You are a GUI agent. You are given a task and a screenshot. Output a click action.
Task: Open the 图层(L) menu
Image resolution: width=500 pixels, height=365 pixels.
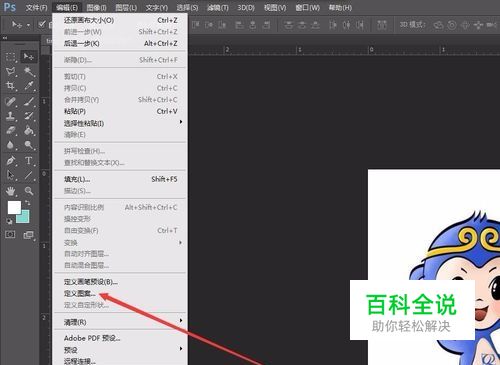pyautogui.click(x=126, y=7)
